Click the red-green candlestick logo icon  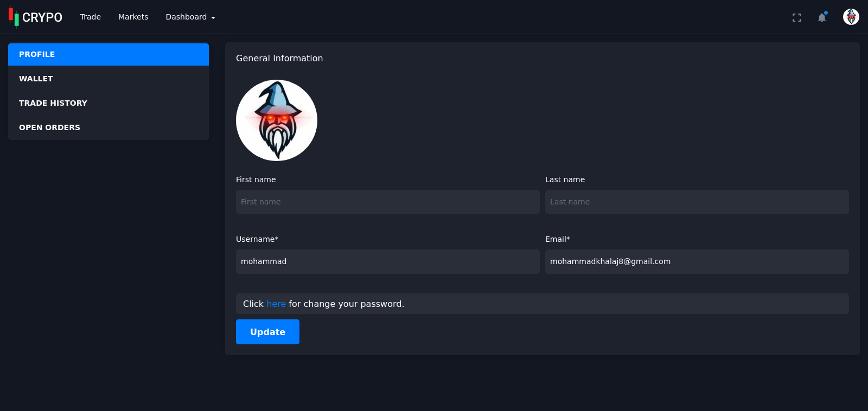(14, 17)
